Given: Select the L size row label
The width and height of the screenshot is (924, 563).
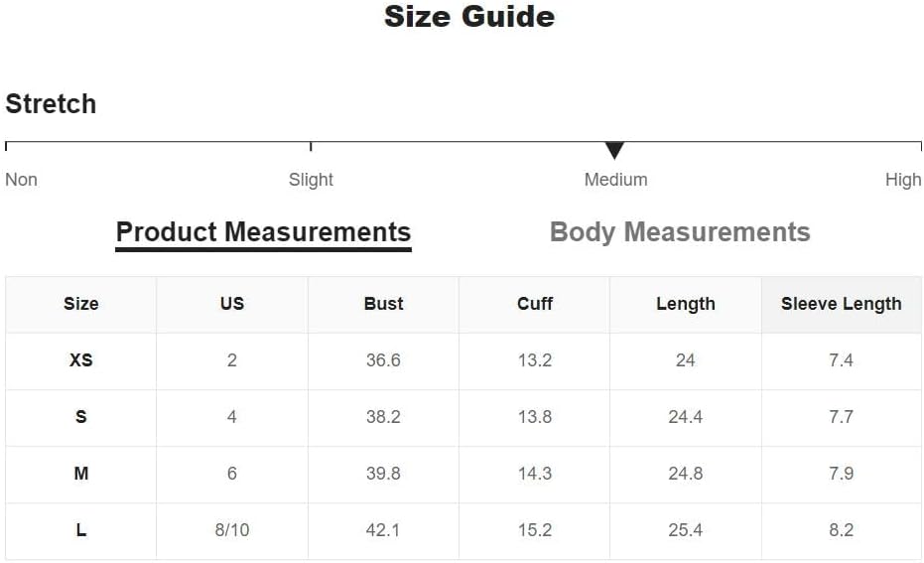Looking at the screenshot, I should point(81,530).
